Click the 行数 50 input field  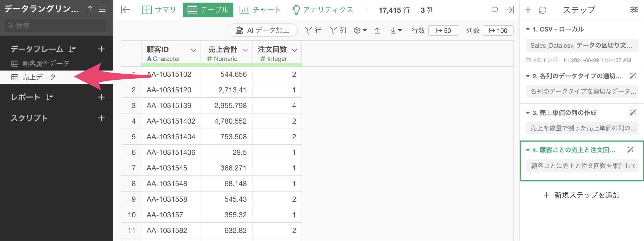(x=443, y=30)
